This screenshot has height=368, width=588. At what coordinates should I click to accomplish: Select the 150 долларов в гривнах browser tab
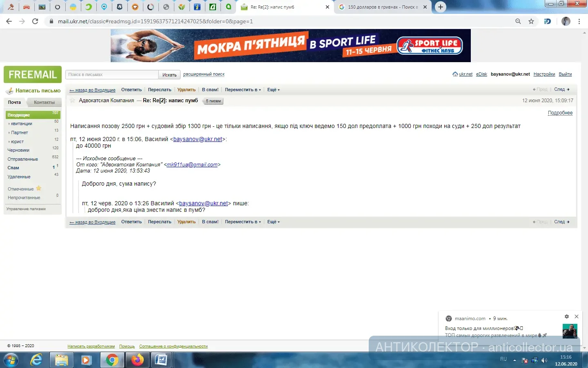pyautogui.click(x=380, y=7)
